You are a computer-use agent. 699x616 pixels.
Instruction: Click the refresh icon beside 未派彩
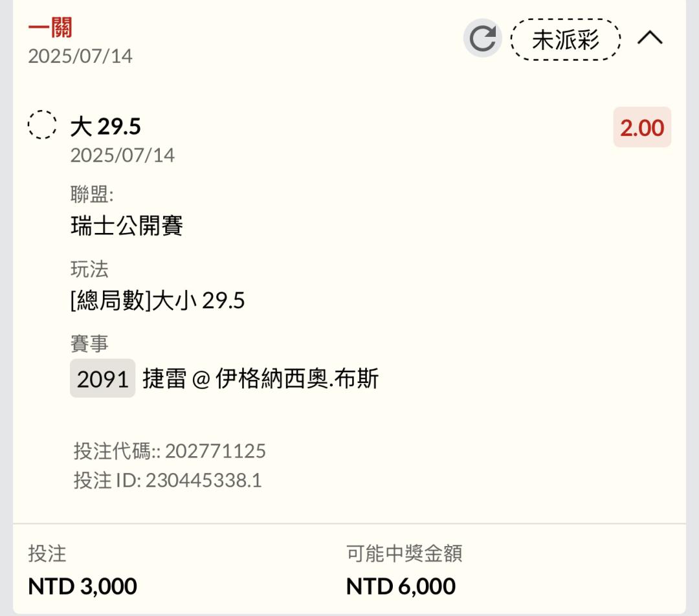pyautogui.click(x=483, y=38)
